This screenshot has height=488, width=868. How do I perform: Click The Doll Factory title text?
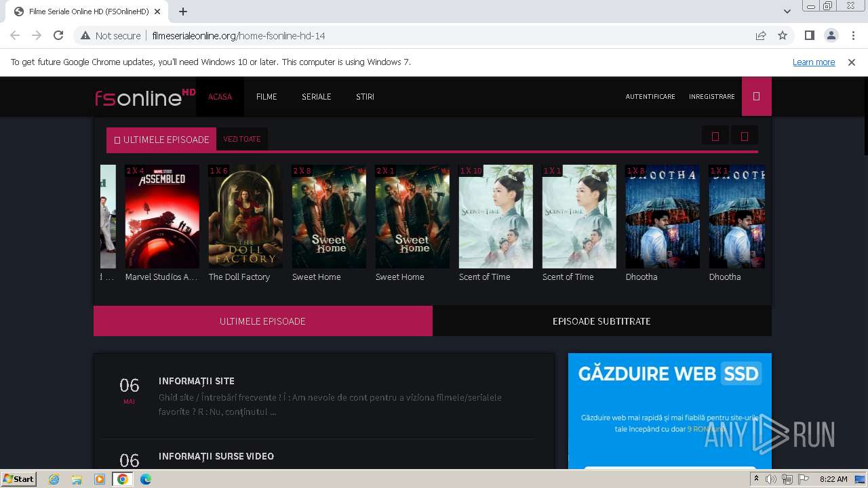point(239,277)
